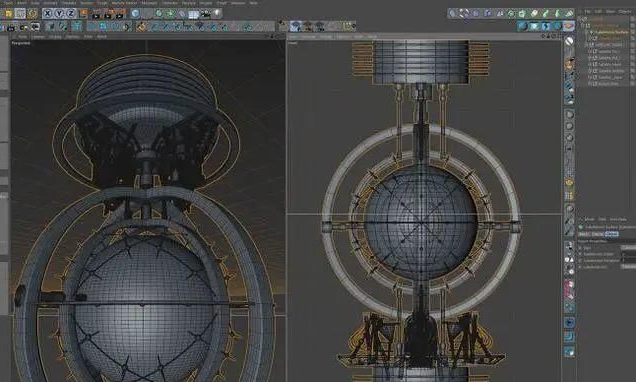Screen dimensions: 636x382
Task: Select the Subdivision Surface object in Object Manager
Action: click(x=612, y=32)
